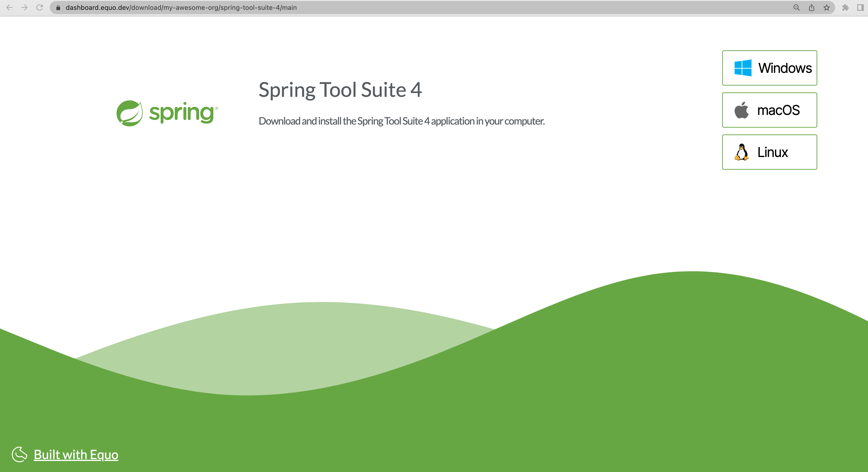Download the macOS installer
This screenshot has width=868, height=472.
click(x=770, y=110)
